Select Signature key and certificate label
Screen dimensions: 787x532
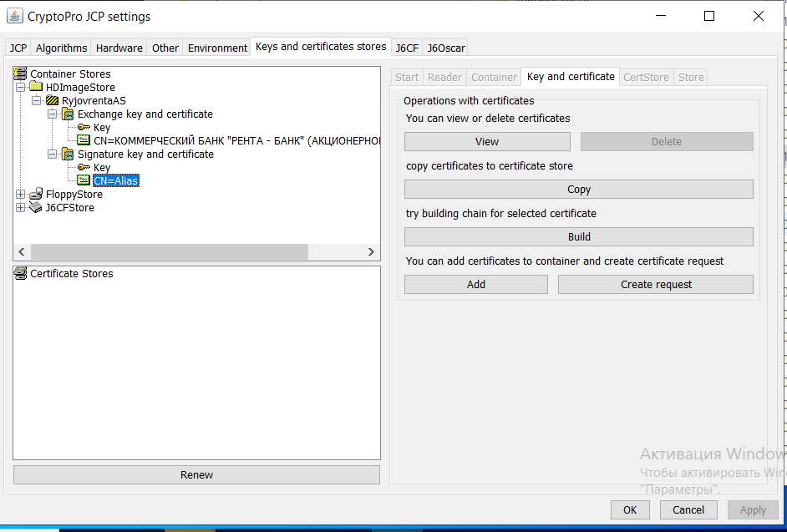click(x=145, y=154)
